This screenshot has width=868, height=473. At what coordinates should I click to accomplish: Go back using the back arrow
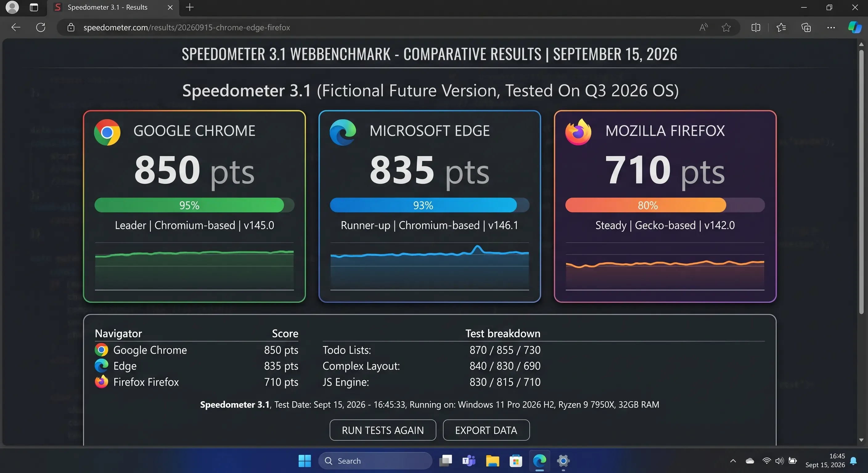[16, 27]
